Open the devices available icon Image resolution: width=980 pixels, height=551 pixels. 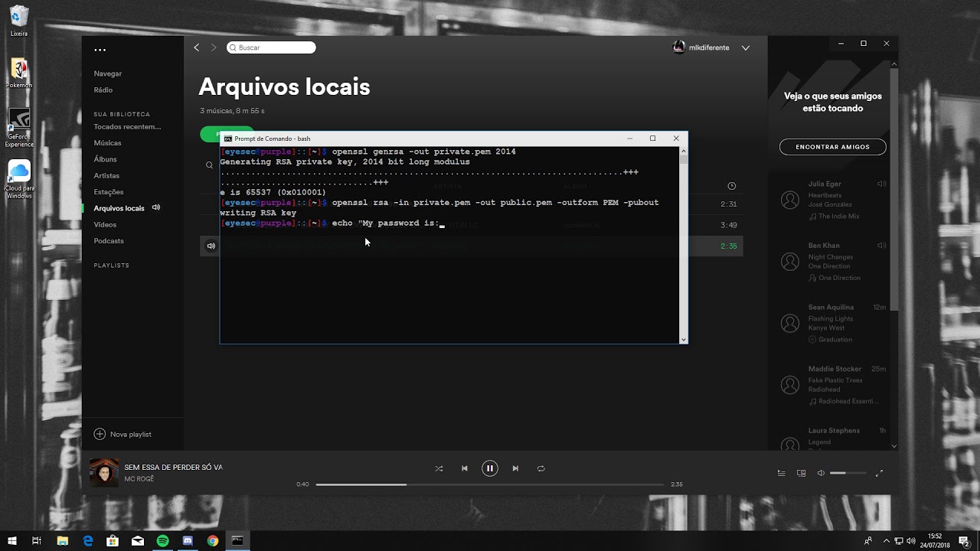click(801, 473)
